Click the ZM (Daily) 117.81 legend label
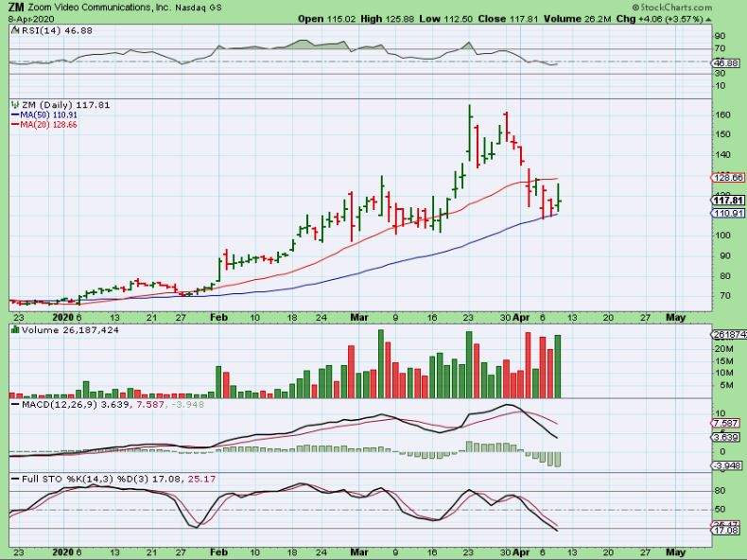Image resolution: width=747 pixels, height=560 pixels. 66,105
